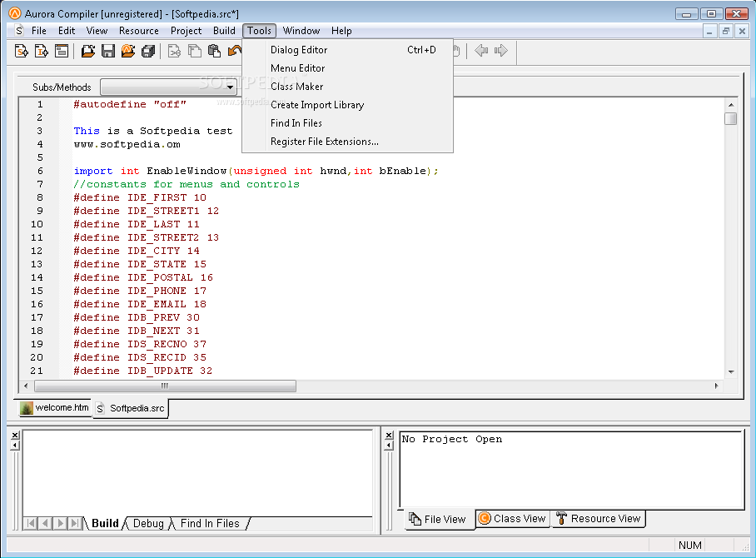Screen dimensions: 756x558
Task: Switch to the Resource View tab
Action: 599,519
